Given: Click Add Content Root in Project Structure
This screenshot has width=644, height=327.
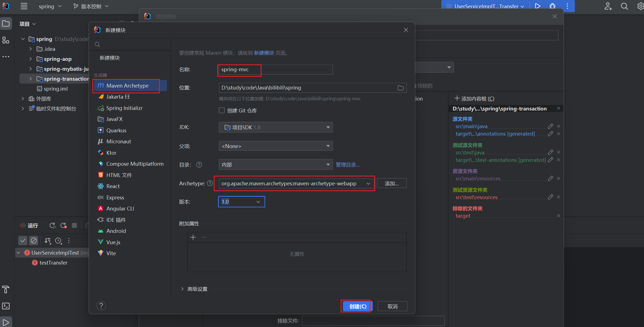Looking at the screenshot, I should pos(474,99).
